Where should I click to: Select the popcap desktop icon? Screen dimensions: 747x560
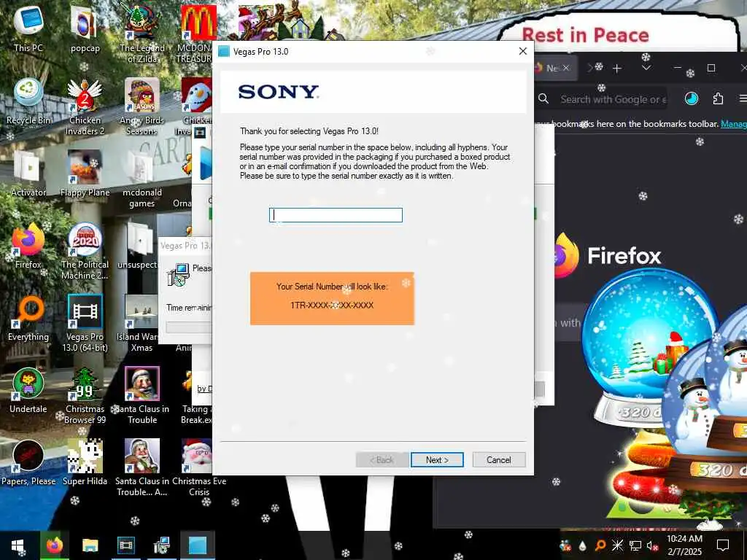85,29
